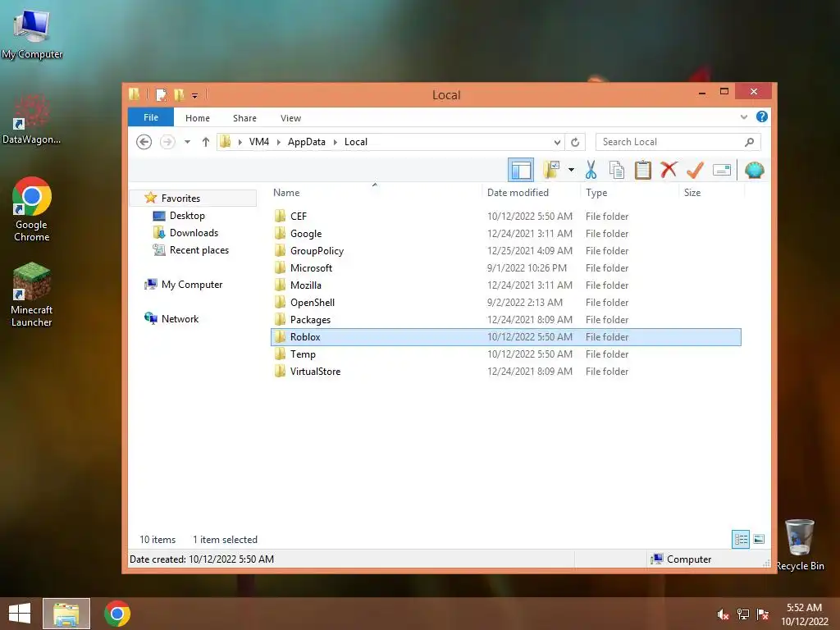Switch to Details view button in status bar
The height and width of the screenshot is (630, 840).
(x=741, y=539)
